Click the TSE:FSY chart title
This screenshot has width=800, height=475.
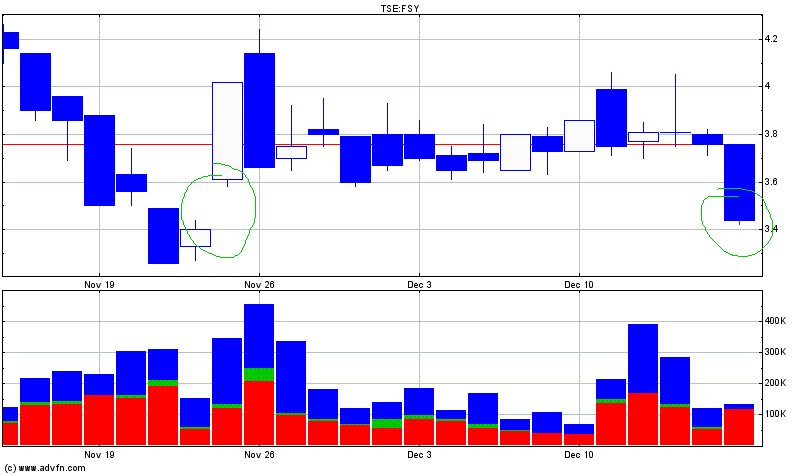pos(400,8)
